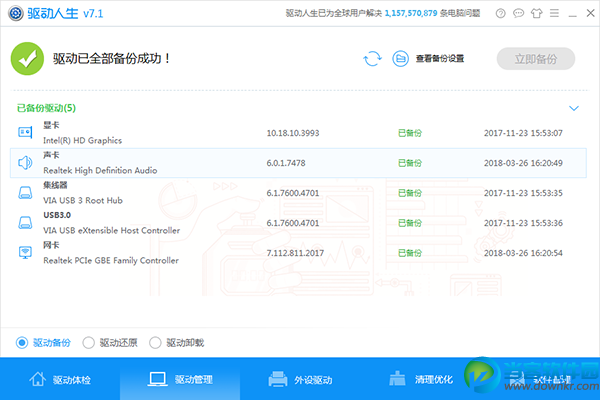This screenshot has height=400, width=600.
Task: Click the network card 网卡 icon
Action: [25, 253]
